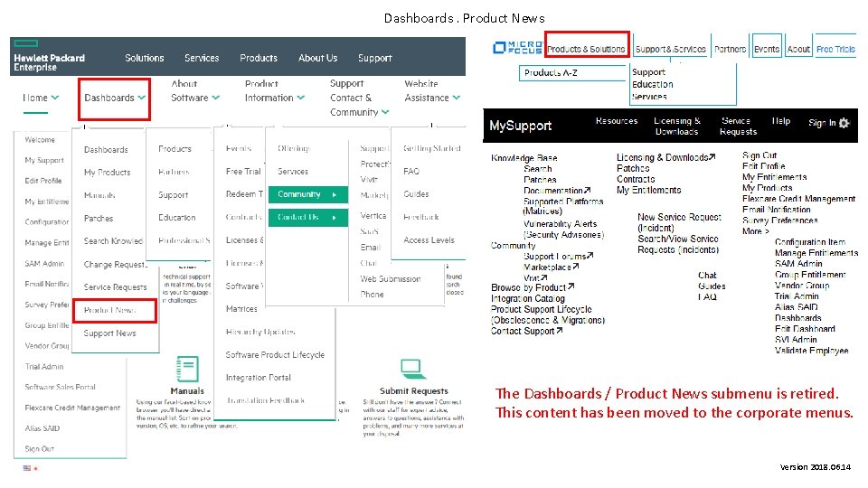
Task: Open About Us in HPE top bar
Action: coord(317,58)
